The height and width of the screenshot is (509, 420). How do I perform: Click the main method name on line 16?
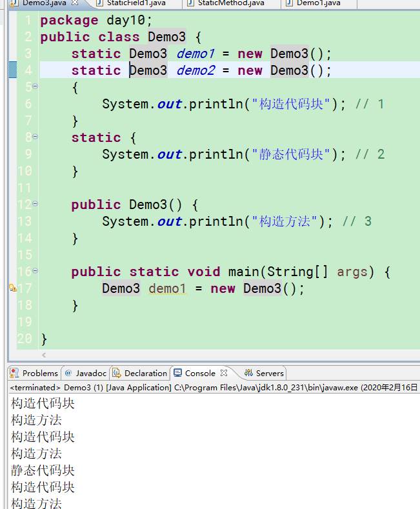(243, 272)
